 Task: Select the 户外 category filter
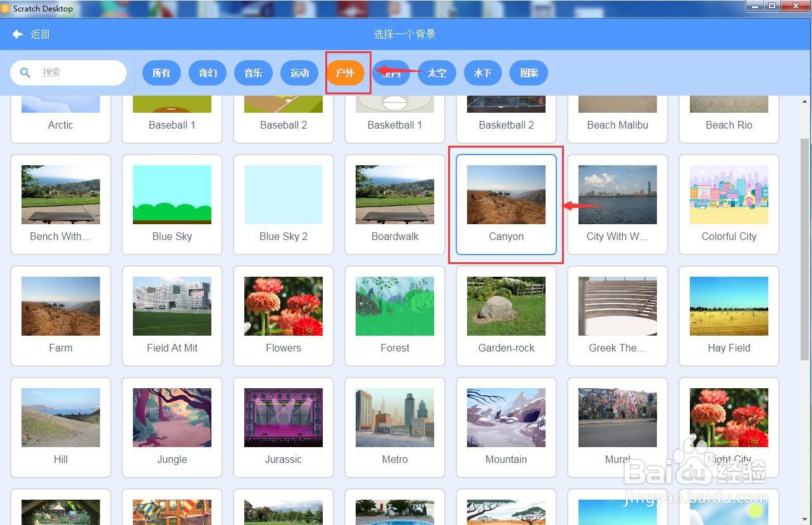(x=345, y=73)
